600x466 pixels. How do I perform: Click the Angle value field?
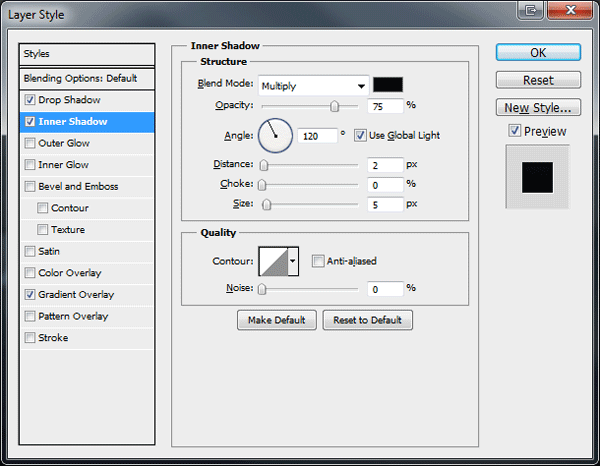pyautogui.click(x=318, y=136)
